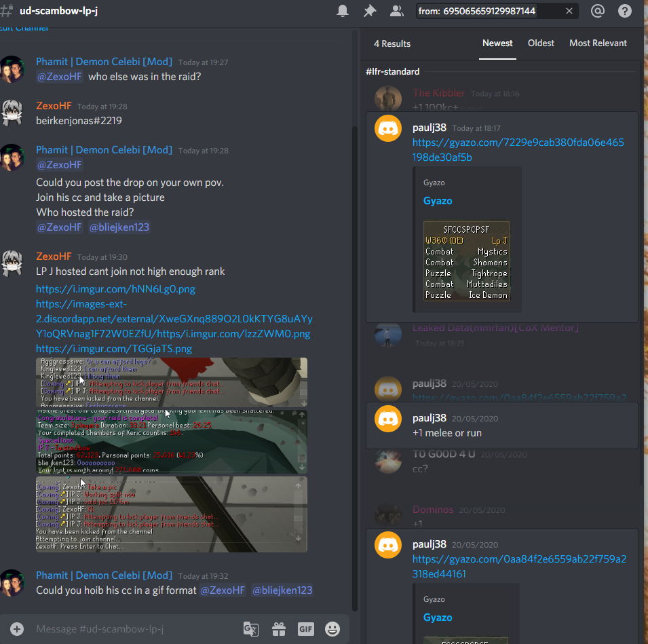Jump to '+1 melee or run' search result
648x644 pixels.
pos(501,425)
